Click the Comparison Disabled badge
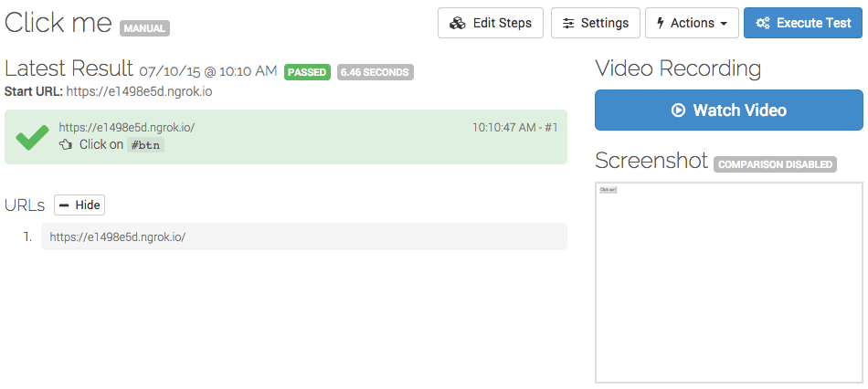The width and height of the screenshot is (868, 389). point(775,164)
